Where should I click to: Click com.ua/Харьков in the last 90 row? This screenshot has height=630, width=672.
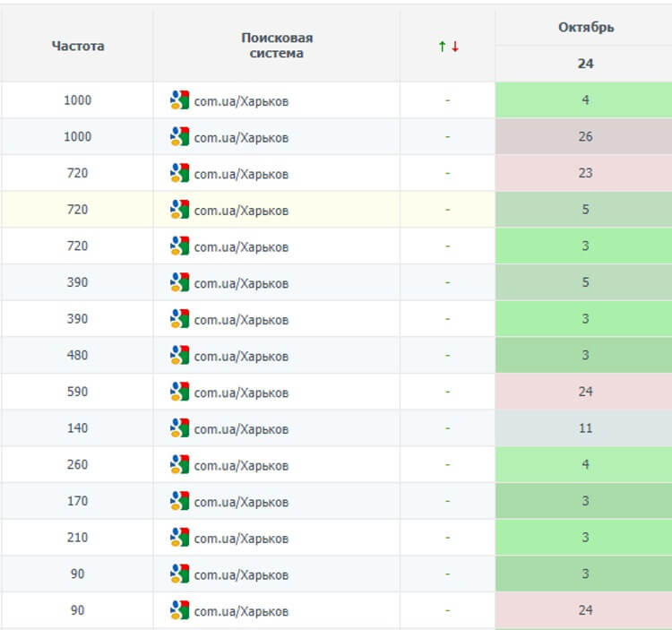(241, 611)
